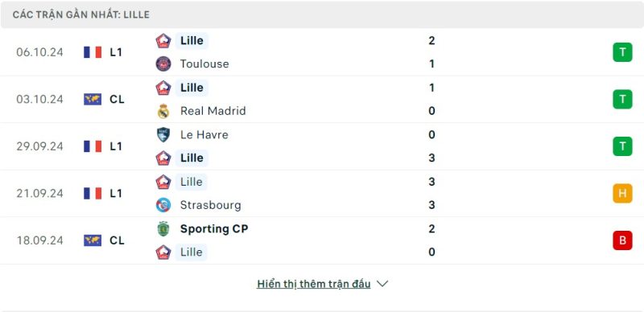Click the Real Madrid crest icon
This screenshot has width=644, height=312.
(x=163, y=111)
